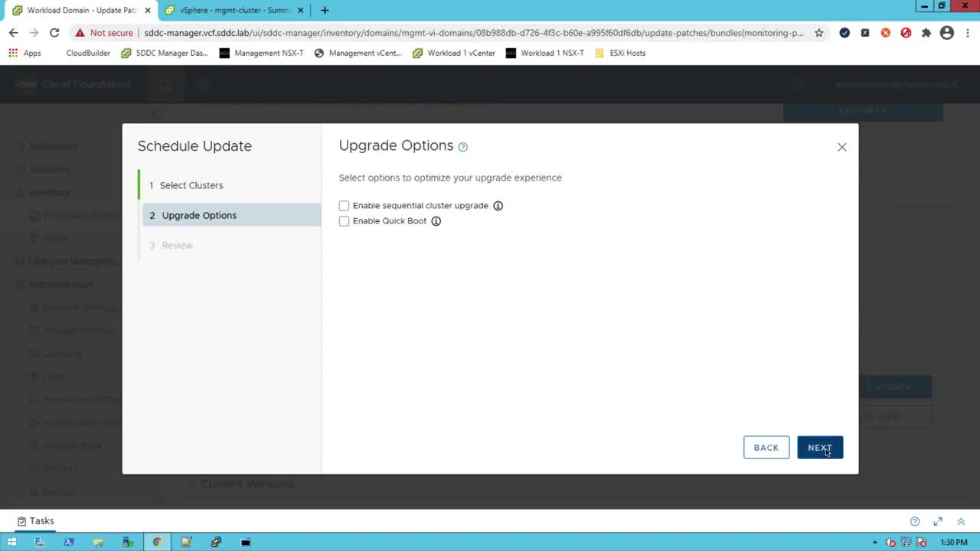
Task: Go back in browser history
Action: pyautogui.click(x=13, y=33)
